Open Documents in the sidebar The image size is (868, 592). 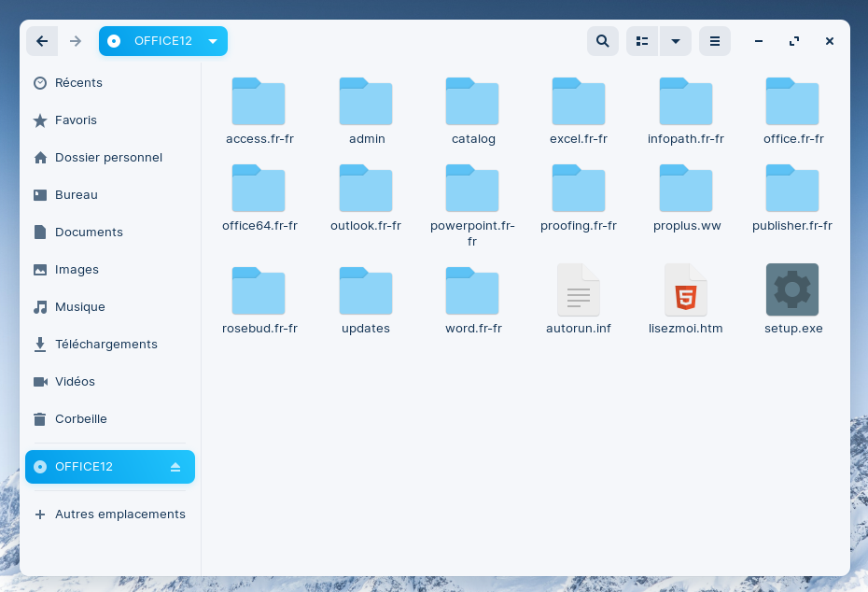pyautogui.click(x=110, y=232)
